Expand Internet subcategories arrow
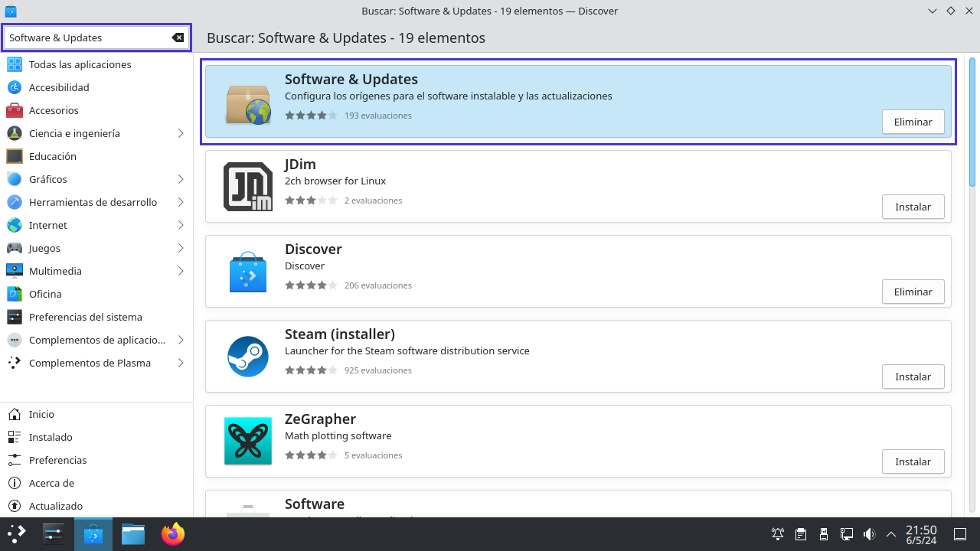This screenshot has width=980, height=551. [181, 225]
